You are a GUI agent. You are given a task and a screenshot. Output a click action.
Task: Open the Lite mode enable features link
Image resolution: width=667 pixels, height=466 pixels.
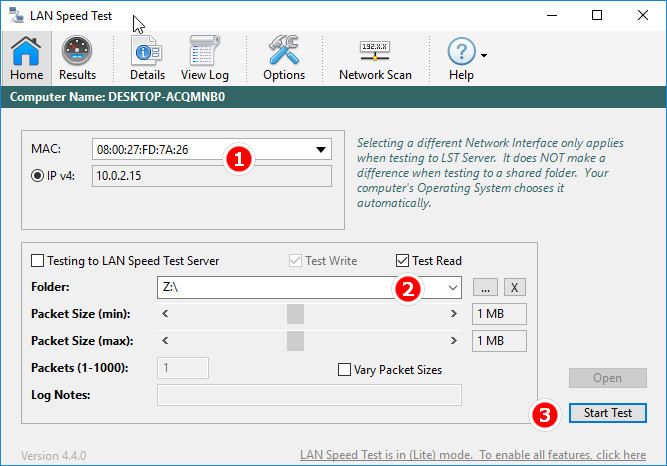(473, 455)
